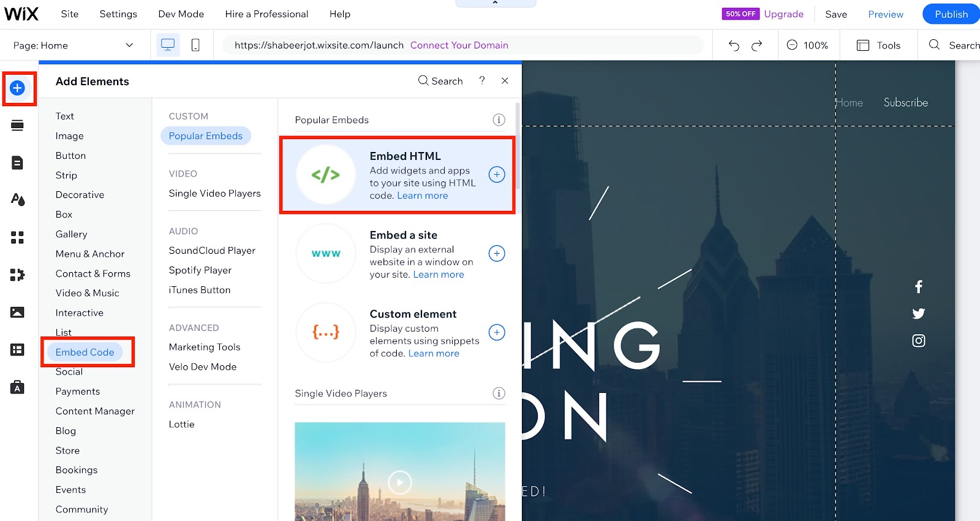Show info for Popular Embeds
980x521 pixels.
click(499, 120)
